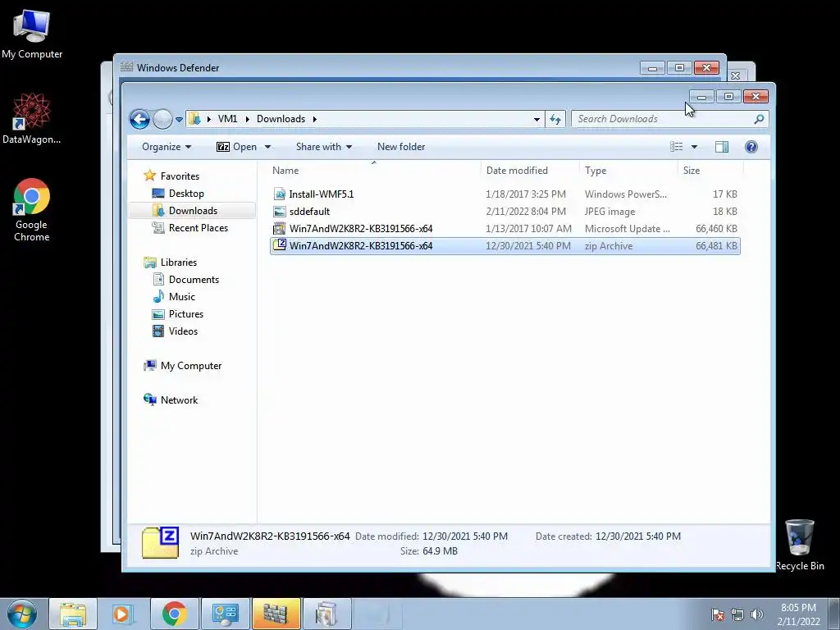
Task: Open the Control Panel taskbar icon
Action: (x=225, y=614)
